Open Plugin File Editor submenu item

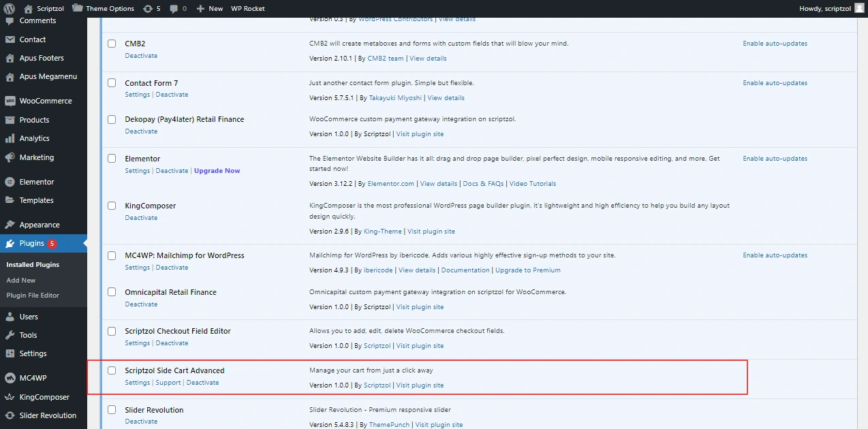(x=33, y=296)
